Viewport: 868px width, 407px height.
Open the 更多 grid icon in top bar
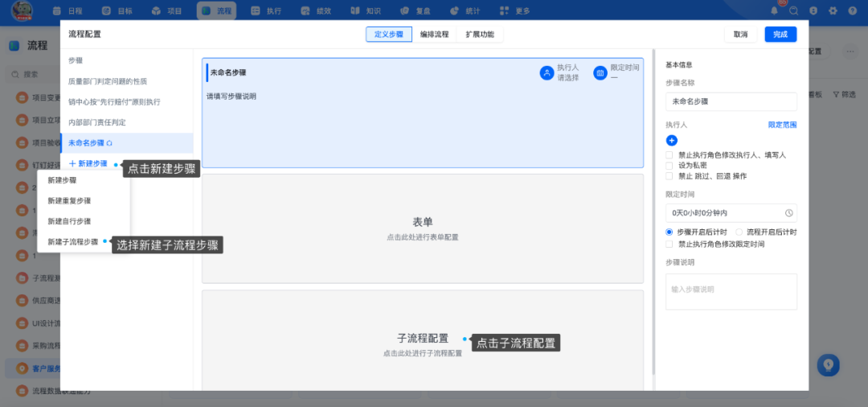point(504,10)
